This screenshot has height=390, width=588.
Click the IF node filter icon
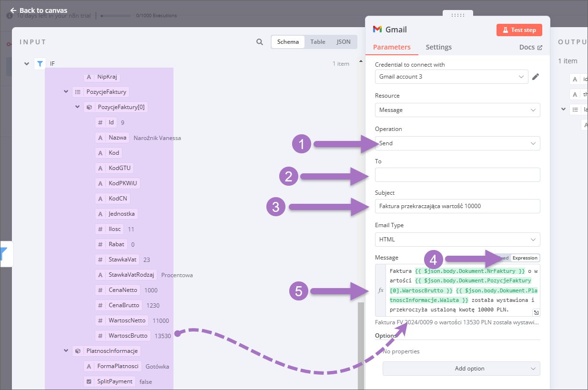tap(40, 63)
